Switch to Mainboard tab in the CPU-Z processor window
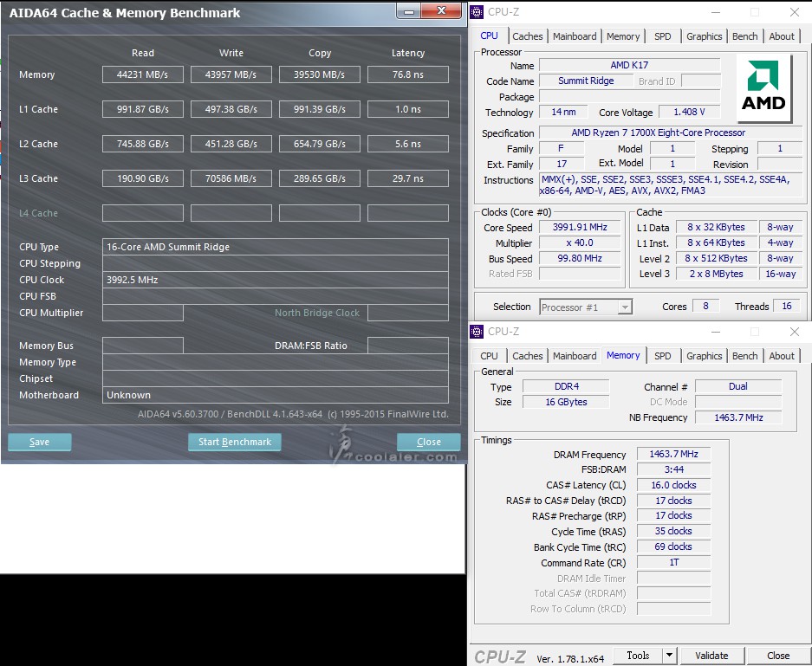Viewport: 812px width, 666px height. 575,36
